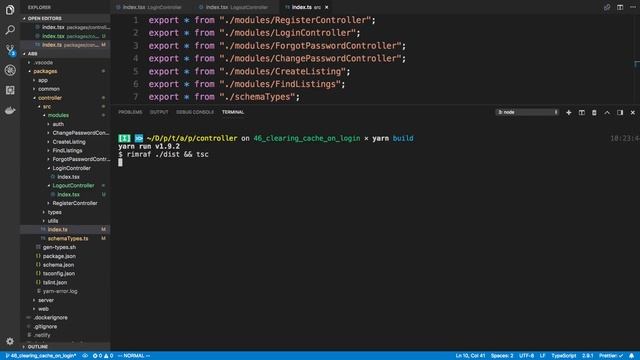Expand the common folder
Viewport: 640px width, 360px height.
[x=49, y=89]
